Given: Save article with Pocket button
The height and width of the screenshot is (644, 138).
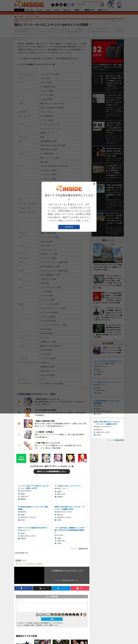Looking at the screenshot, I should pyautogui.click(x=80, y=588).
